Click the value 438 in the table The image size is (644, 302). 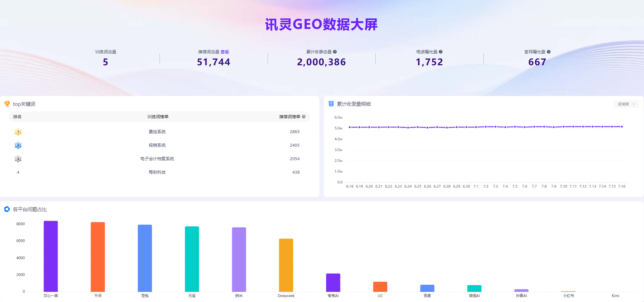pyautogui.click(x=296, y=172)
